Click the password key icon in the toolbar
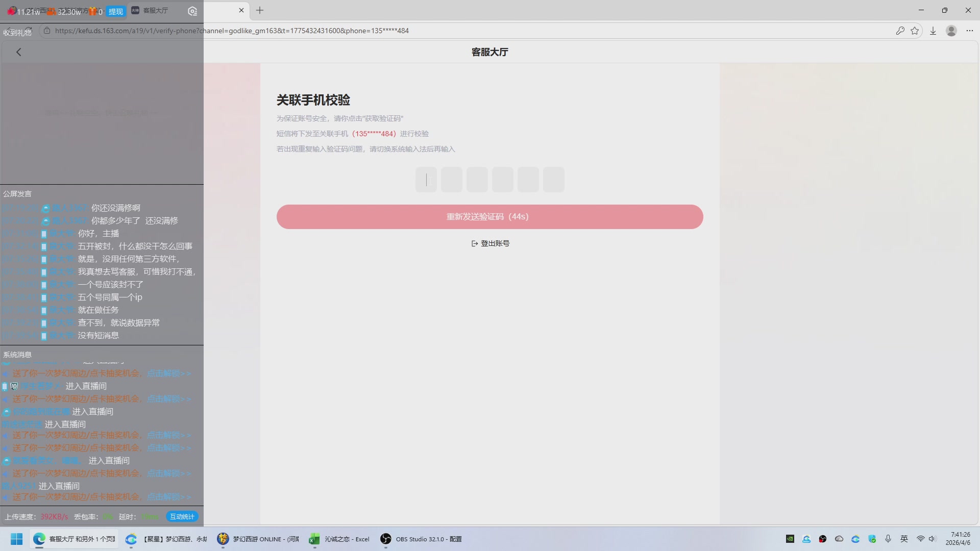The width and height of the screenshot is (980, 551). pos(900,31)
